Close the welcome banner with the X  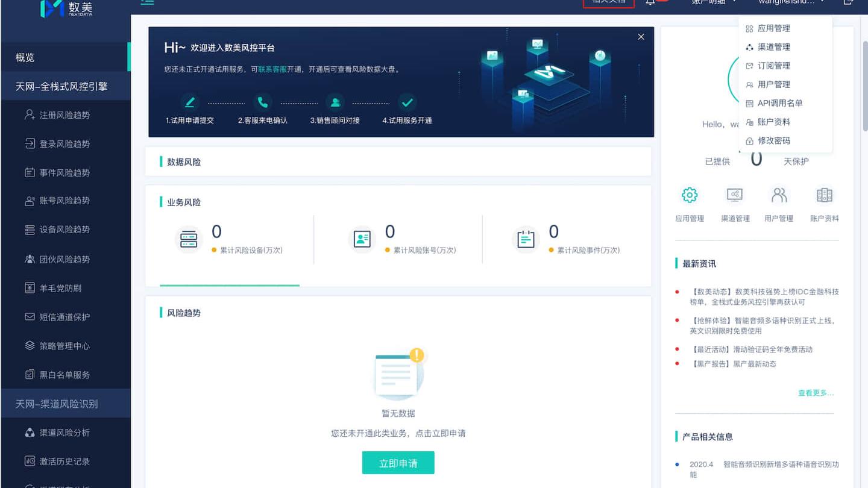click(641, 37)
